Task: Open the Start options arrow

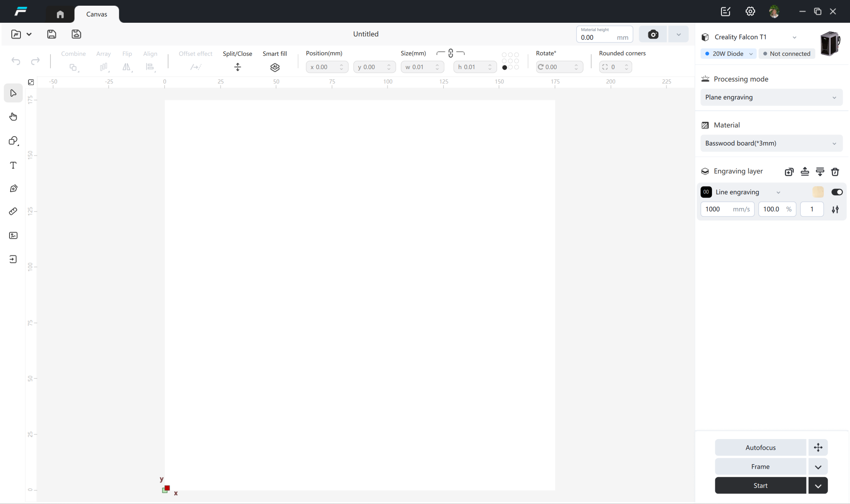Action: (818, 486)
